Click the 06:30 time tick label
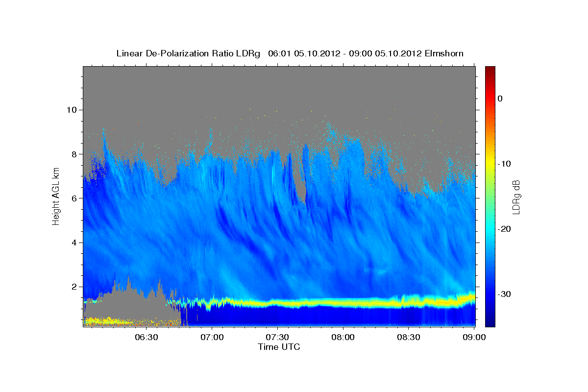The width and height of the screenshot is (588, 392). coord(146,337)
